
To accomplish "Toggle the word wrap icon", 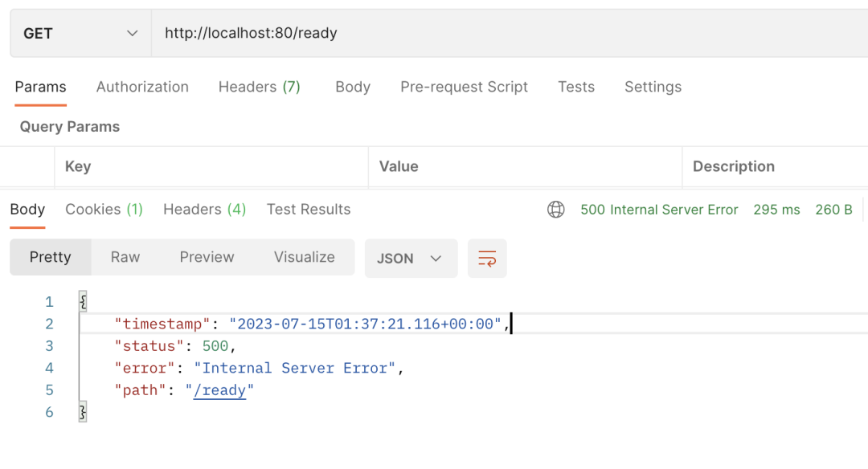I will tap(487, 259).
